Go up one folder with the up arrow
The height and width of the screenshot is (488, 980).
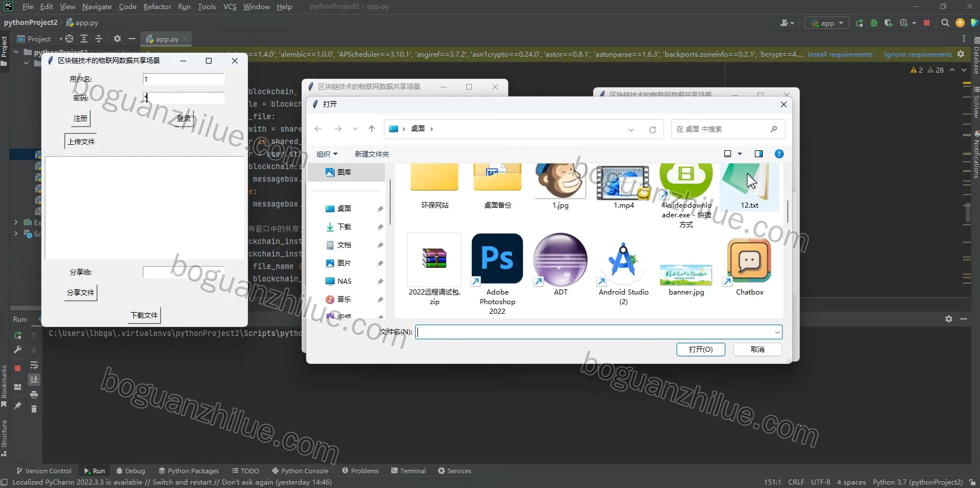[371, 129]
